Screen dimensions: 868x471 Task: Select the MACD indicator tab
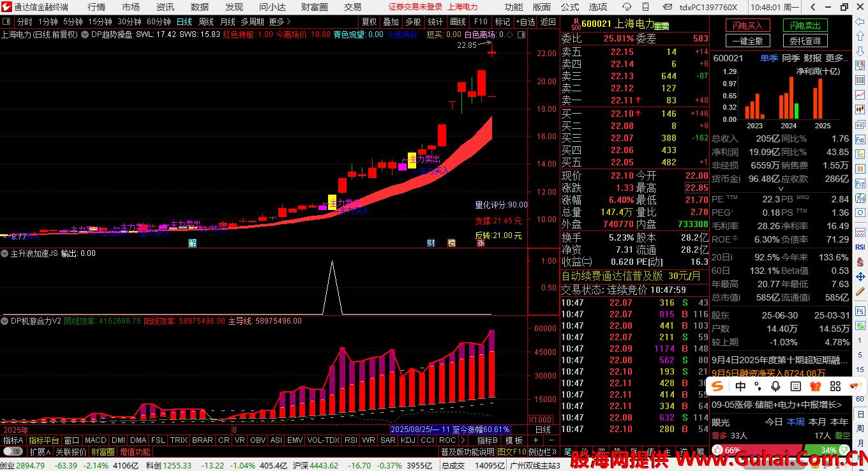click(x=95, y=440)
